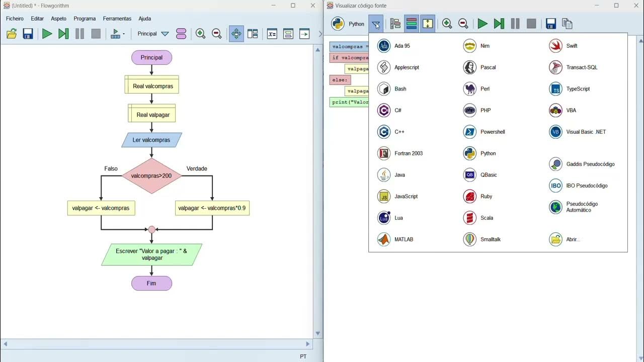
Task: Open the Ficheiro menu
Action: 15,19
